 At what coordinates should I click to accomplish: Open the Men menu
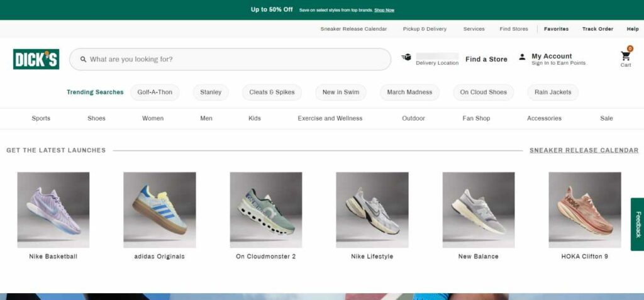tap(206, 118)
